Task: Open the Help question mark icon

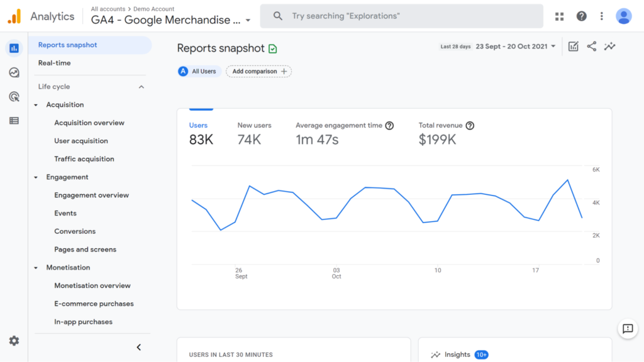Action: pos(581,16)
